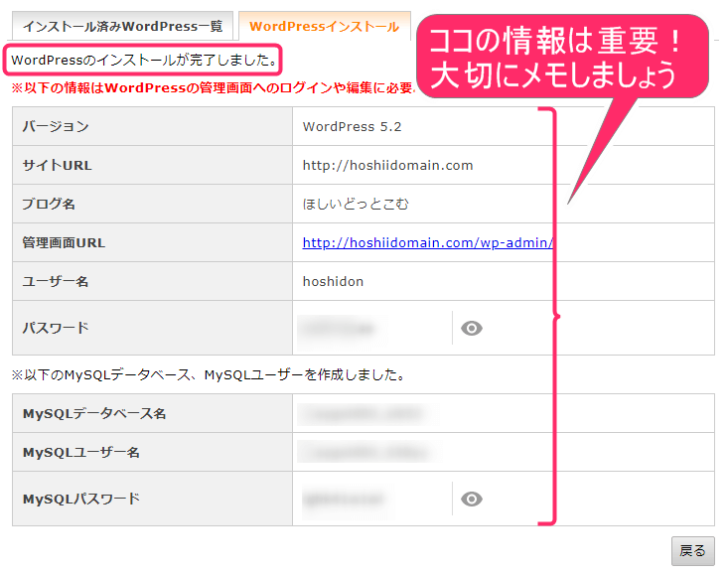
Task: Click the MySQLデータベース名 label
Action: pos(94,413)
